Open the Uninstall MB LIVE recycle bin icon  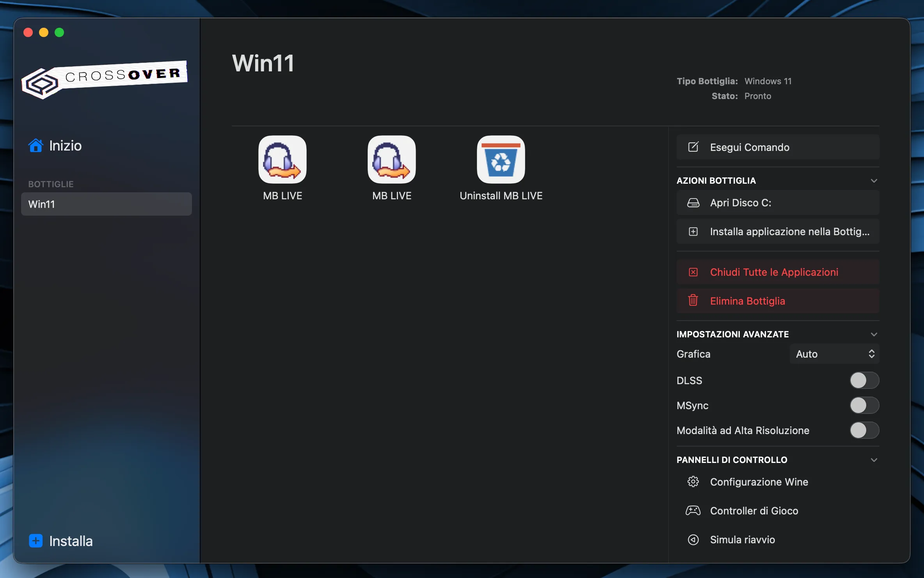[x=501, y=160]
